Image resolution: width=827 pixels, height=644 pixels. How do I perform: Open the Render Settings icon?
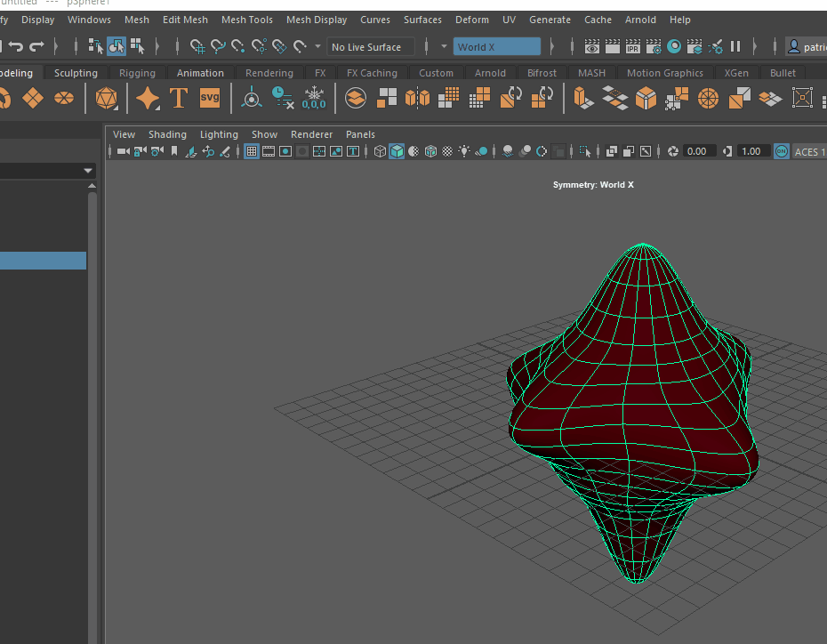pyautogui.click(x=654, y=47)
